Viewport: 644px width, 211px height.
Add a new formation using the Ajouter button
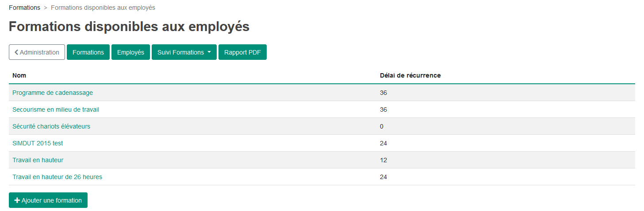[x=48, y=200]
